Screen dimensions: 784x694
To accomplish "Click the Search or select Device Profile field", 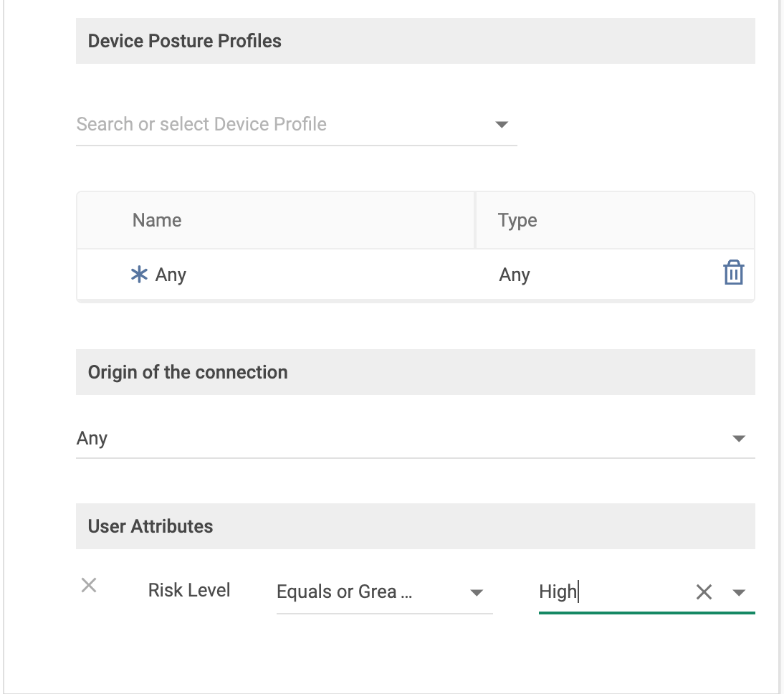I will 279,125.
